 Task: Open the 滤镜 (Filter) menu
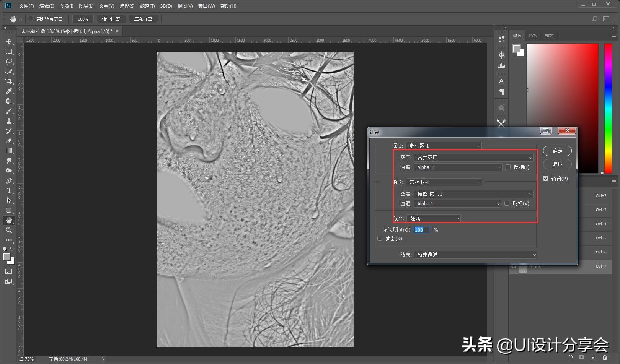click(147, 6)
